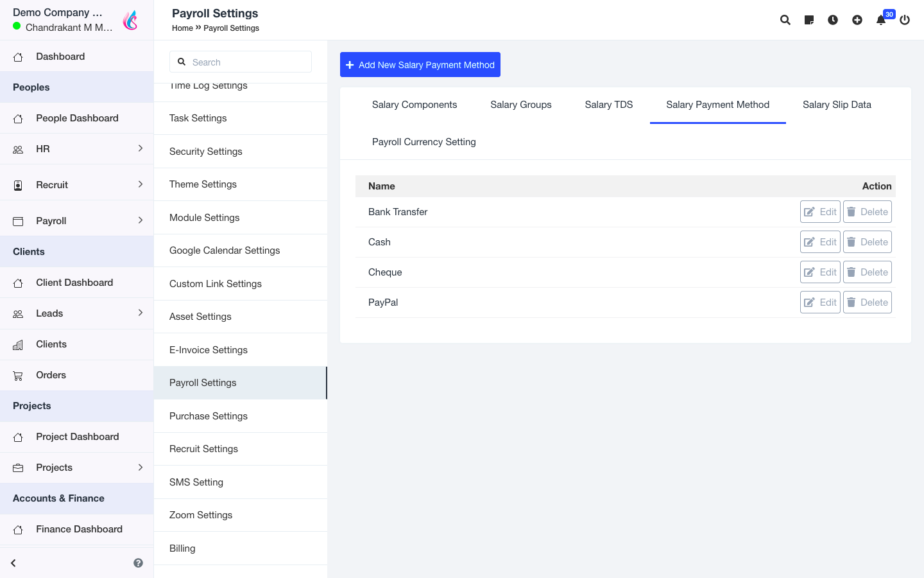Open the notifications bell
The image size is (924, 578).
(881, 20)
